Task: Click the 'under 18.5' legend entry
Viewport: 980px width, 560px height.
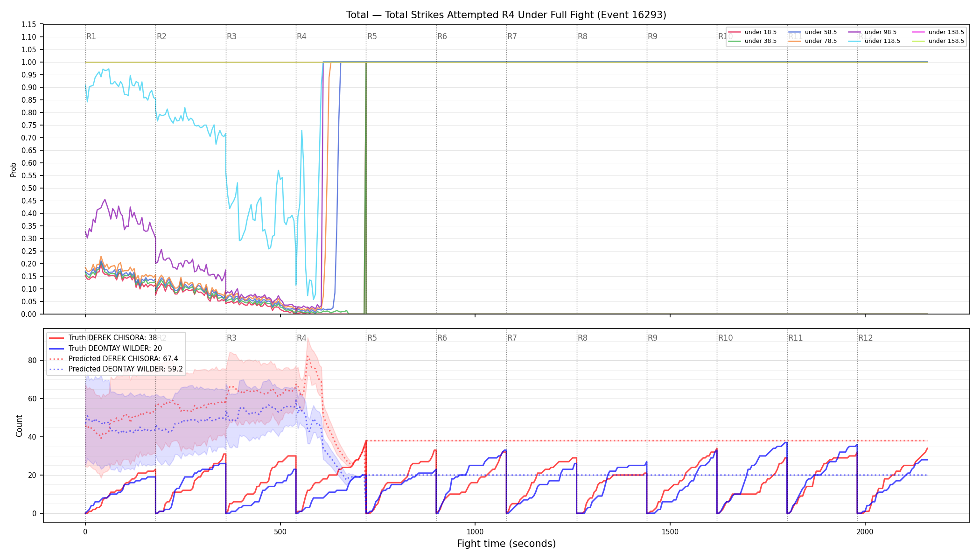Action: tap(752, 32)
